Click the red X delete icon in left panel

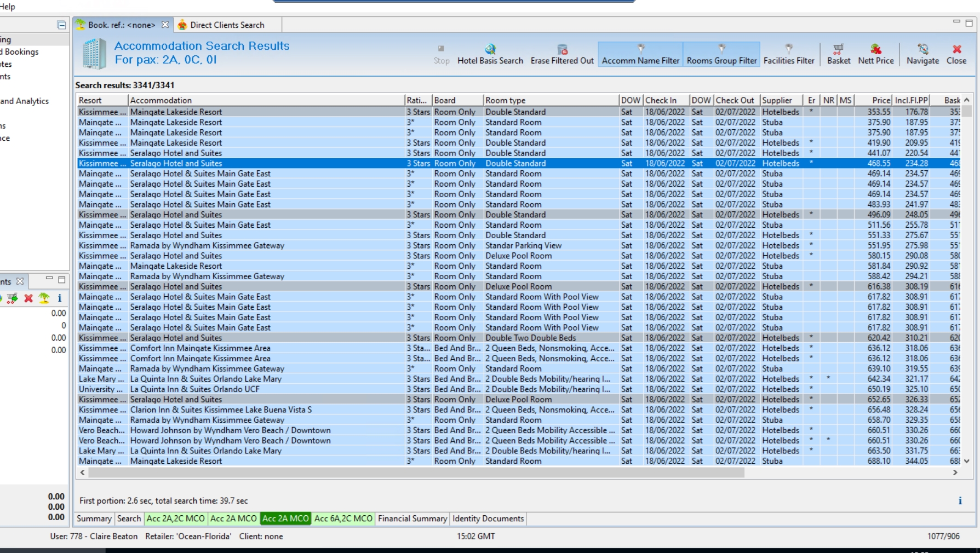pos(28,298)
